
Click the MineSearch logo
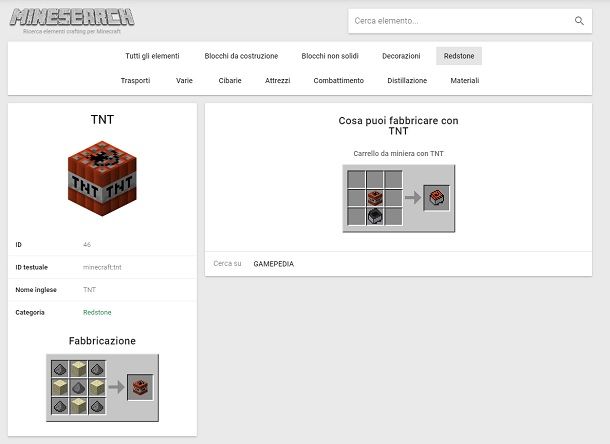point(72,18)
